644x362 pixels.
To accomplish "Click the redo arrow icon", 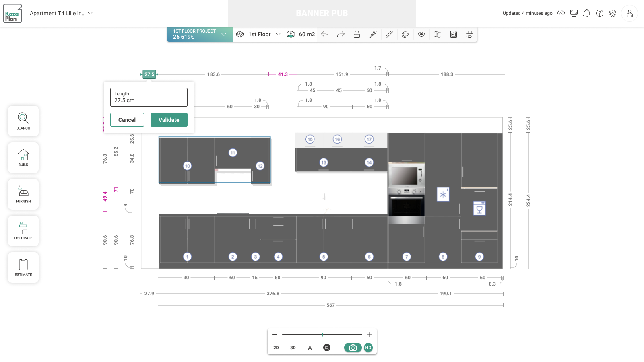I will 341,35.
